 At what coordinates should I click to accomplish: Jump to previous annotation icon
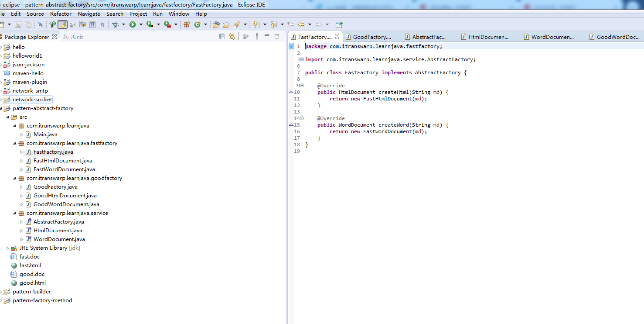pyautogui.click(x=273, y=24)
